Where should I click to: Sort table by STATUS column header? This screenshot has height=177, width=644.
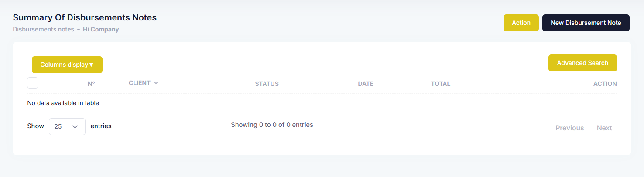click(267, 84)
